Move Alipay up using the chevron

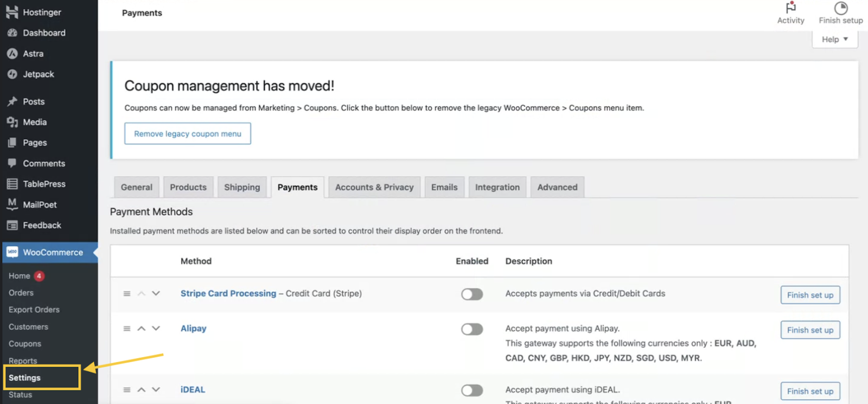(x=142, y=329)
